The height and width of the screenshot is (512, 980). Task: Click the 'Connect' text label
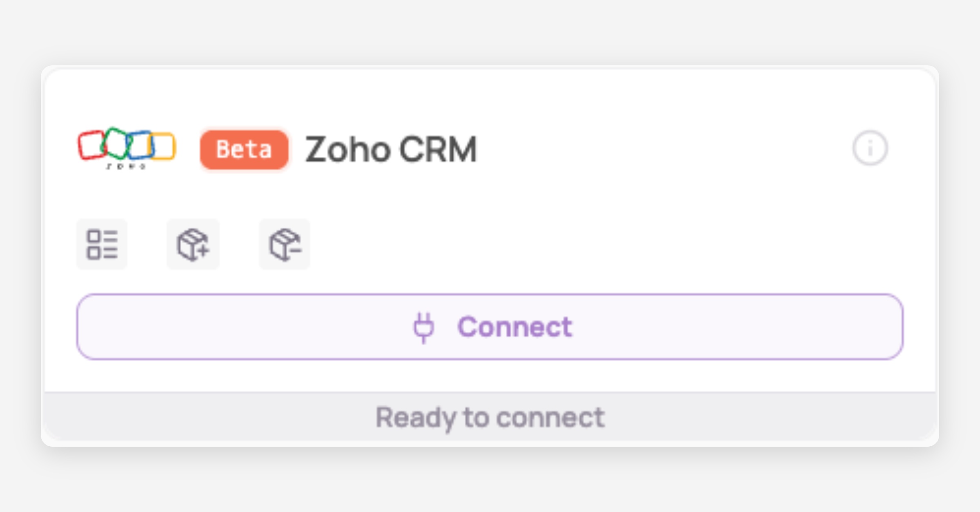[x=515, y=327]
